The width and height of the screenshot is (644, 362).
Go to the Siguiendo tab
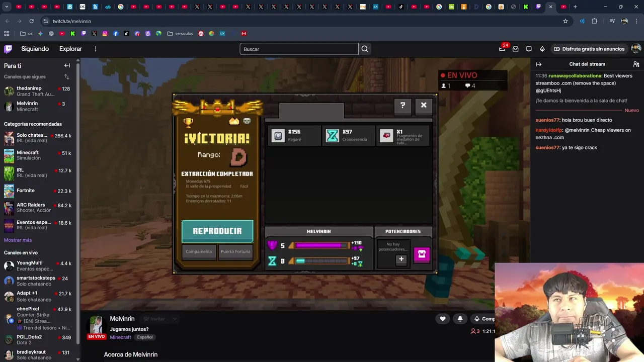coord(35,49)
